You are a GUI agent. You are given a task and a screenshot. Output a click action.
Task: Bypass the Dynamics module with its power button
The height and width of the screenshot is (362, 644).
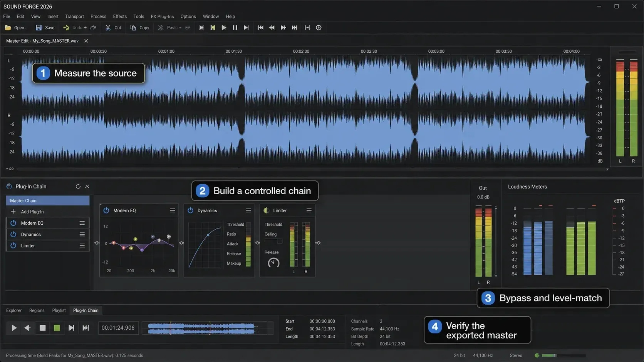[190, 210]
